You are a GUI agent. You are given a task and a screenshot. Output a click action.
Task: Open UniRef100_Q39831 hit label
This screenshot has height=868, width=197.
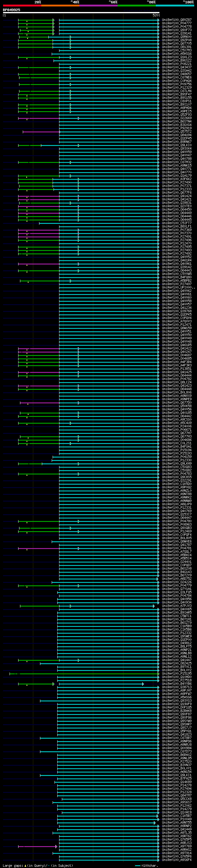point(177,203)
